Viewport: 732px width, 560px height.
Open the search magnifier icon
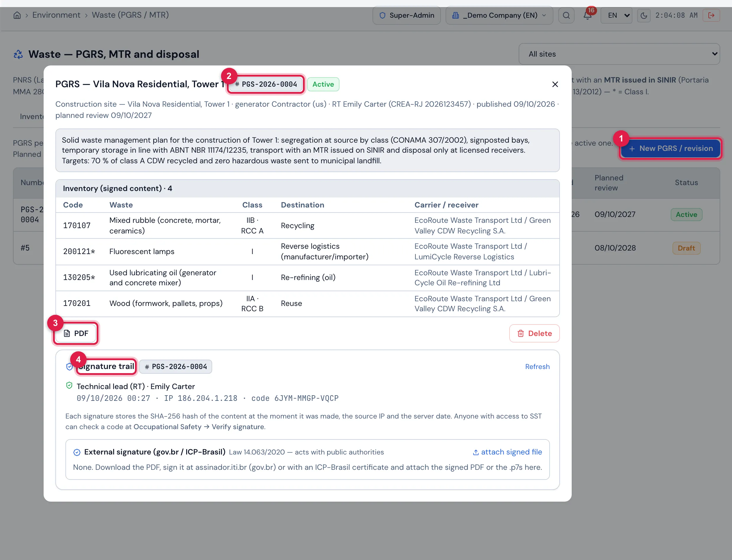566,15
